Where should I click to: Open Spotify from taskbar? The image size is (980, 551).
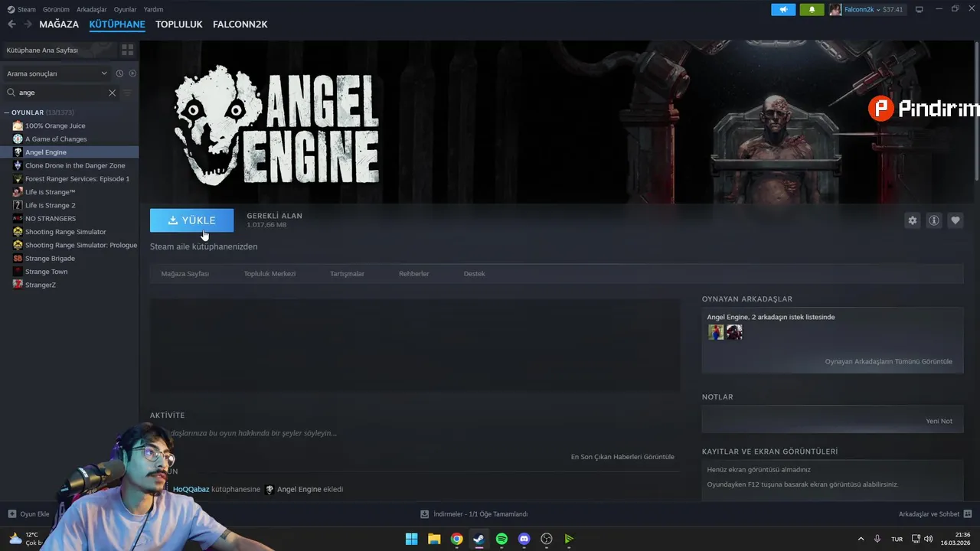click(x=501, y=539)
